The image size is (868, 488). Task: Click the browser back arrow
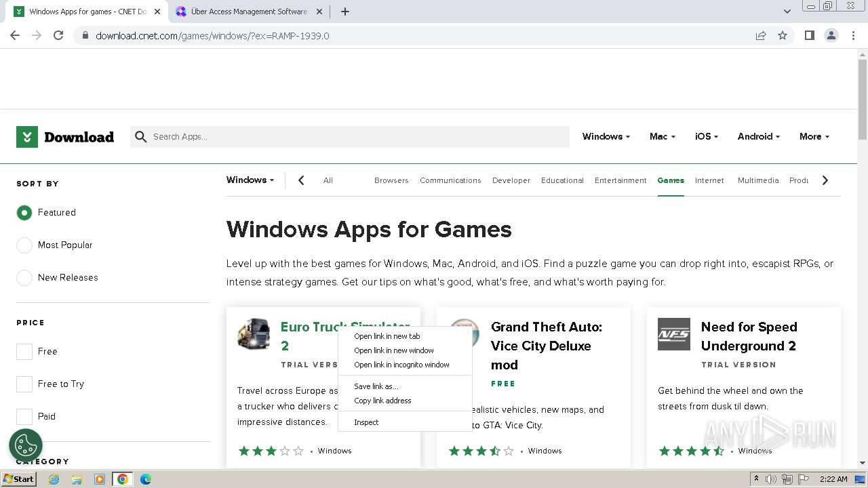pos(15,35)
